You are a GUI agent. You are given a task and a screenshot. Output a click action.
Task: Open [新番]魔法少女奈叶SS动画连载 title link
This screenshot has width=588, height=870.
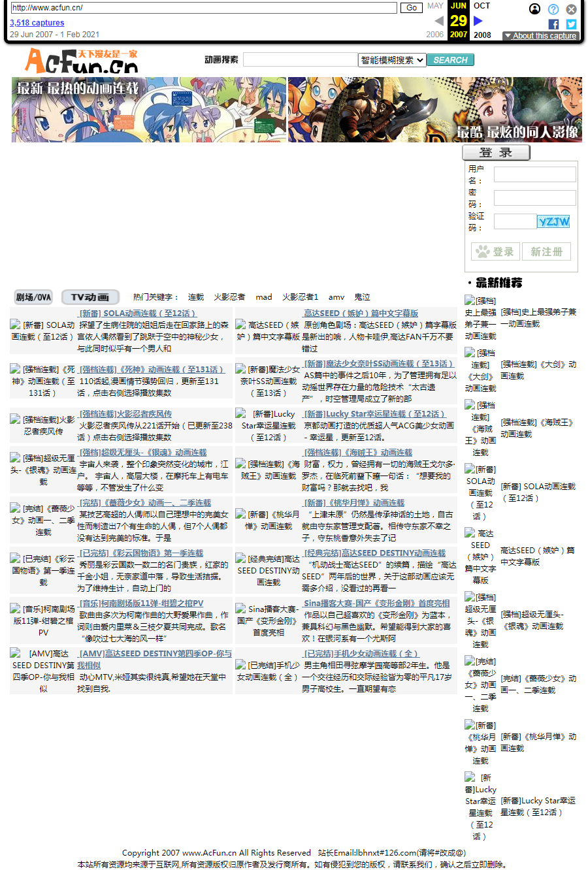click(379, 364)
